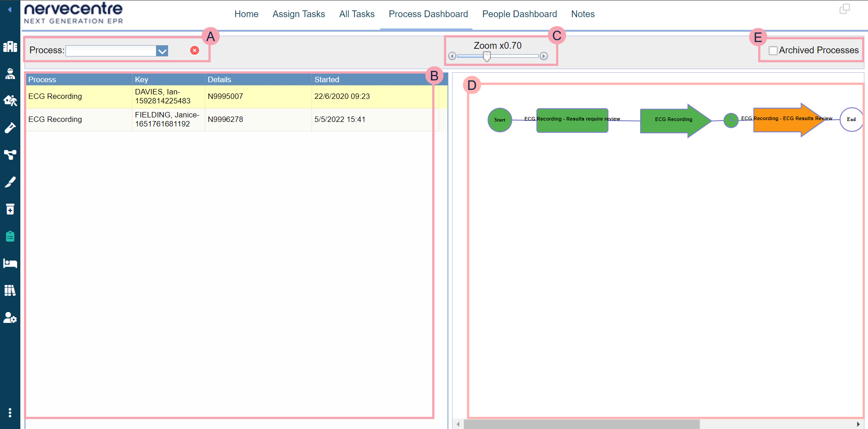The width and height of the screenshot is (868, 429).
Task: Open the three-dot more menu in sidebar
Action: coord(10,413)
